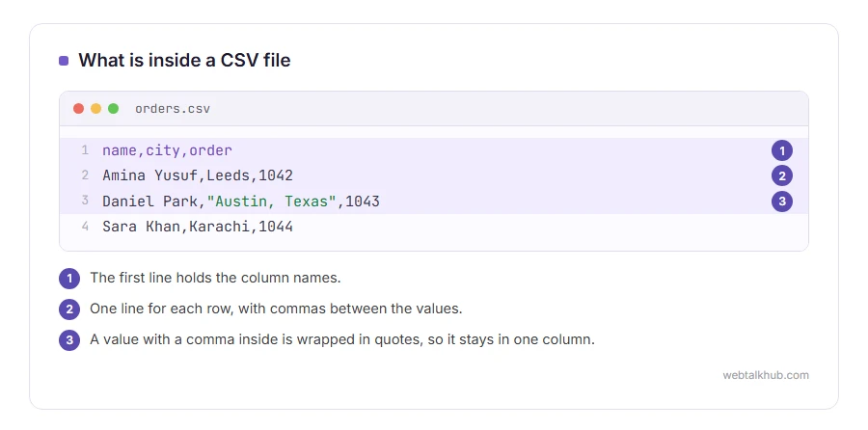Click the name "Daniel Park" in the code

point(150,202)
